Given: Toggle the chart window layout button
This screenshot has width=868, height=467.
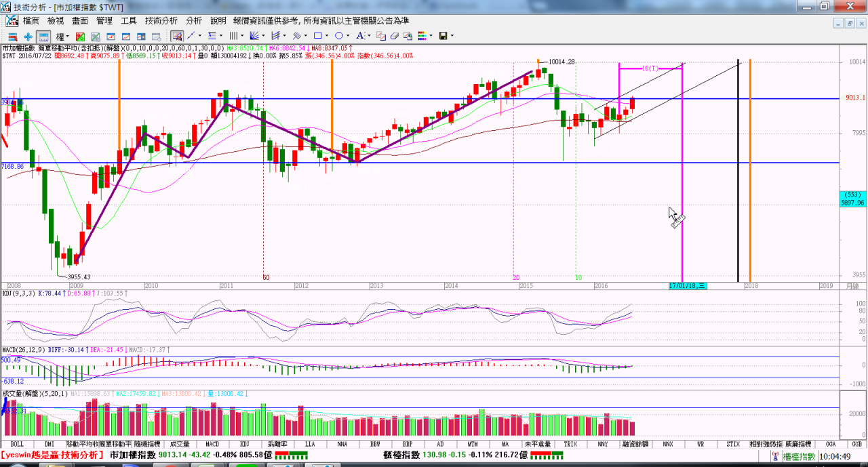Looking at the screenshot, I should click(x=43, y=36).
